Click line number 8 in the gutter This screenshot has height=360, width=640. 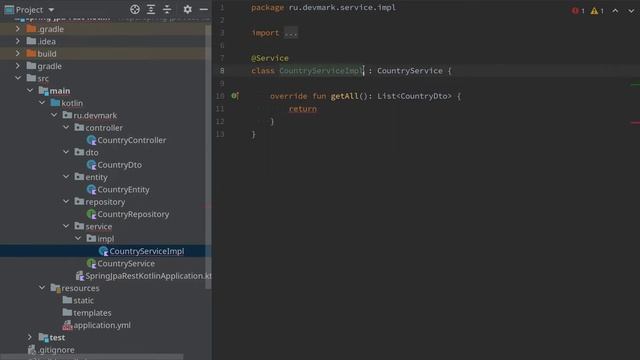pos(222,71)
